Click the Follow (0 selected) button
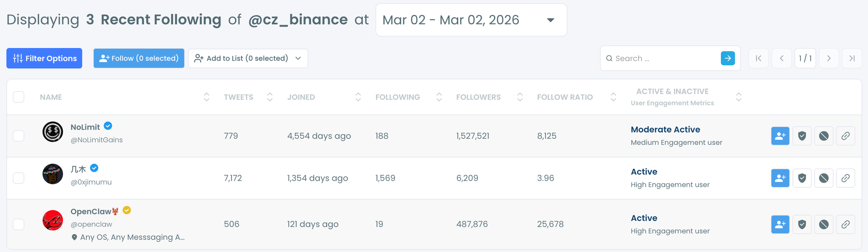The image size is (868, 252). [x=138, y=58]
